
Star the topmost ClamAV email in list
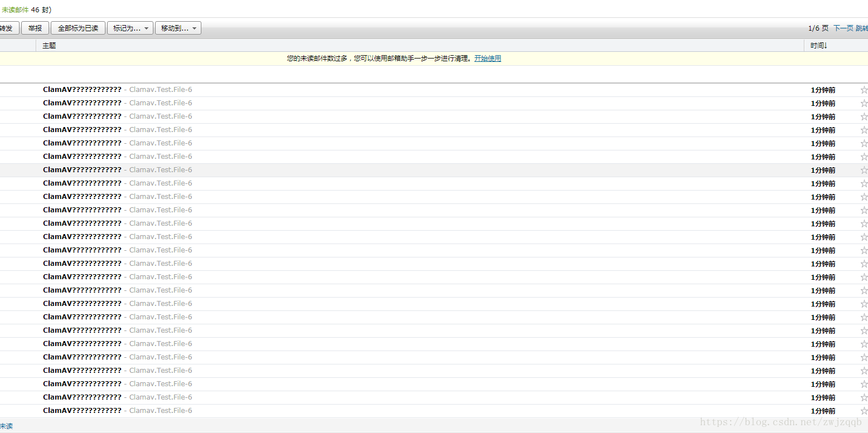[x=864, y=90]
